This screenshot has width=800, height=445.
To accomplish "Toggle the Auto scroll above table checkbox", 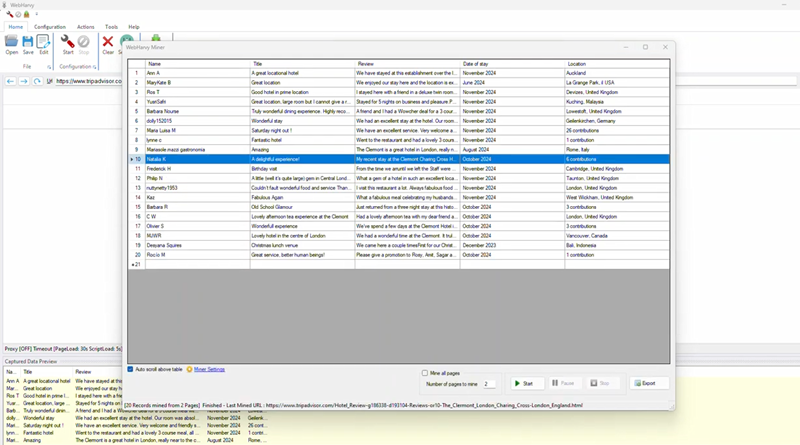I will (130, 369).
